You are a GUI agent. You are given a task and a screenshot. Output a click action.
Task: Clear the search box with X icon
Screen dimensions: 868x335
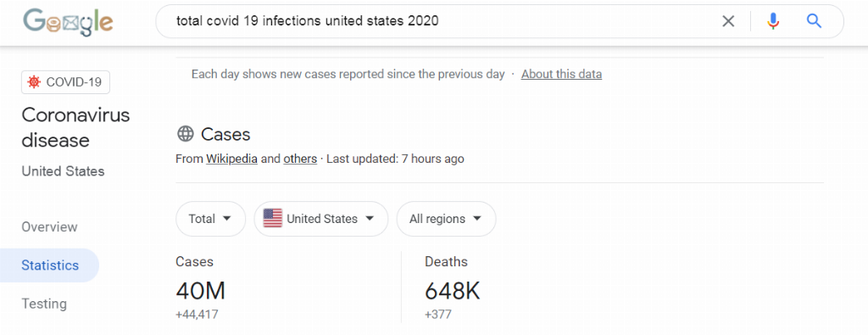point(728,21)
